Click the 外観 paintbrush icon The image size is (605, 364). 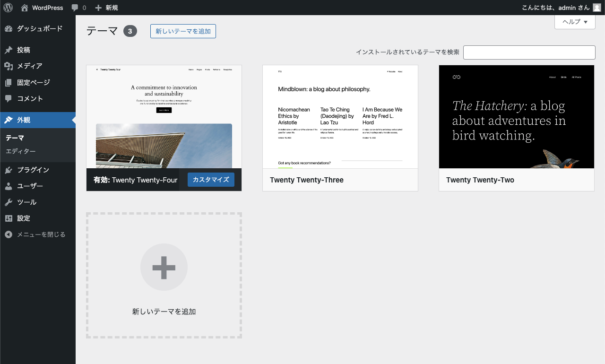click(9, 120)
